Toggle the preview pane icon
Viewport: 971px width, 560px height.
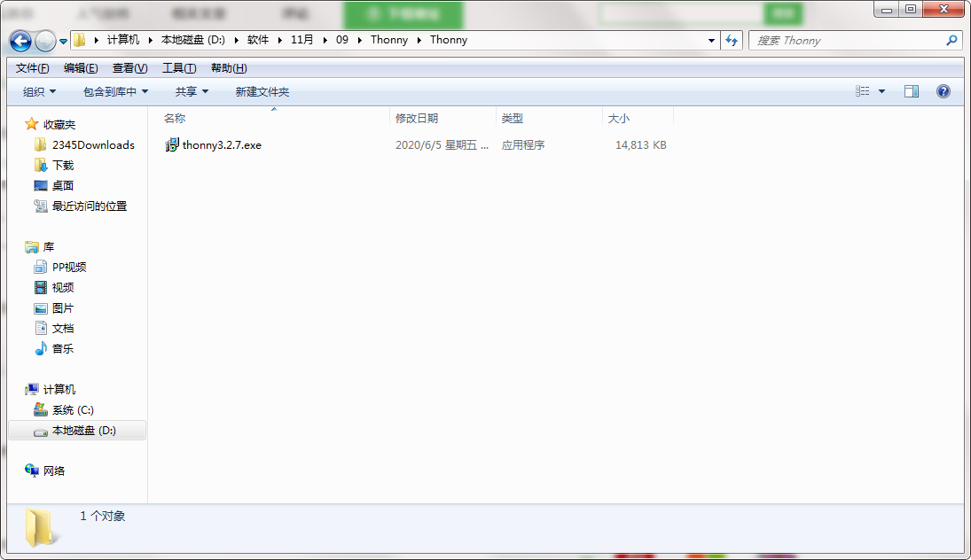coord(911,91)
